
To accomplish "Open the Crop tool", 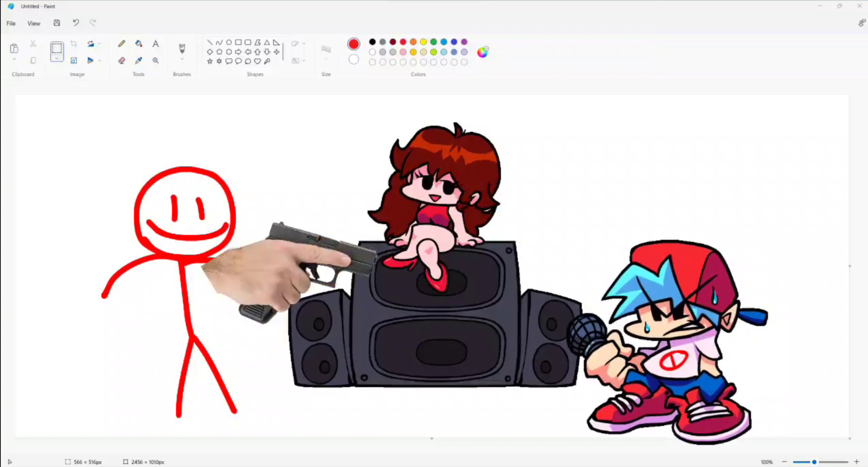I will coord(74,43).
